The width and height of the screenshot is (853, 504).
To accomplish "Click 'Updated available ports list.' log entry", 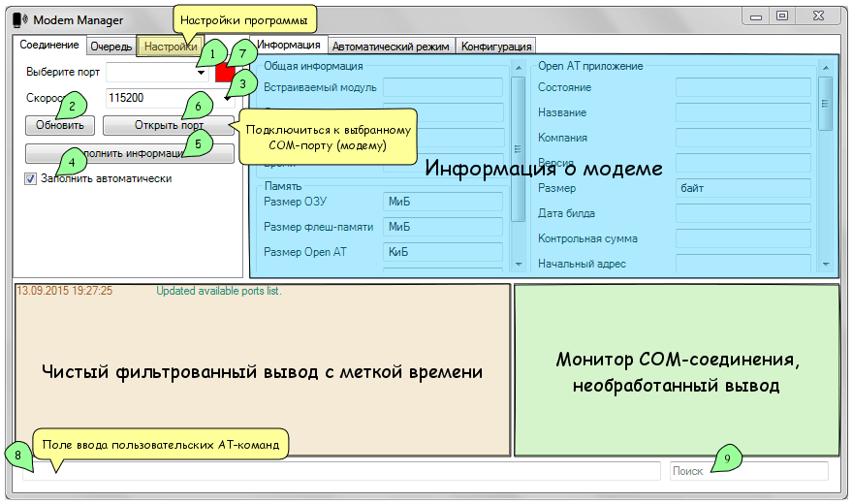I will click(x=219, y=291).
